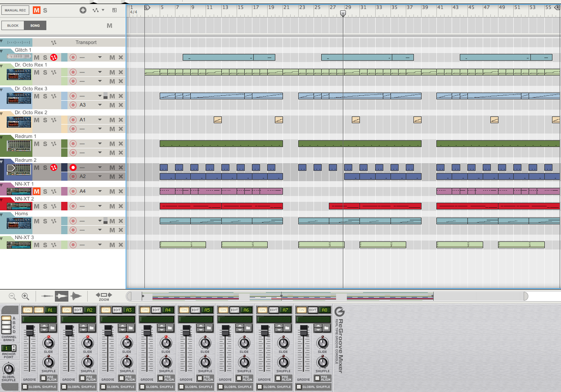
Task: Click EDIT button on ReGroove channel A4
Action: [x=156, y=310]
